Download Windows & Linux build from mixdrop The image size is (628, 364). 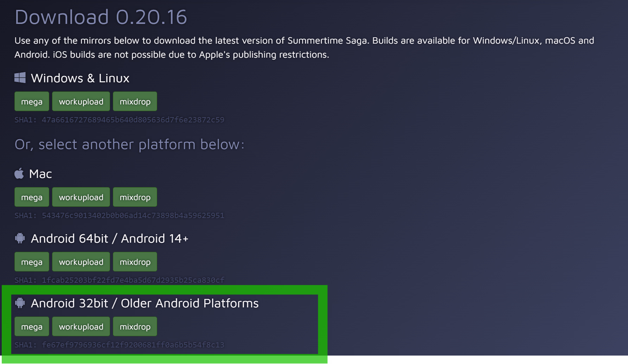(135, 101)
